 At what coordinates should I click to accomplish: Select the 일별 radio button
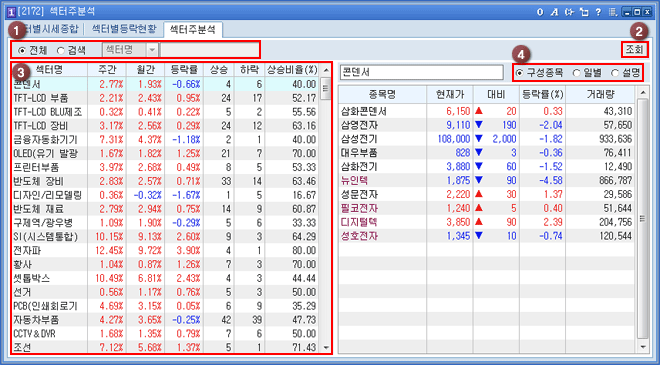pos(577,73)
